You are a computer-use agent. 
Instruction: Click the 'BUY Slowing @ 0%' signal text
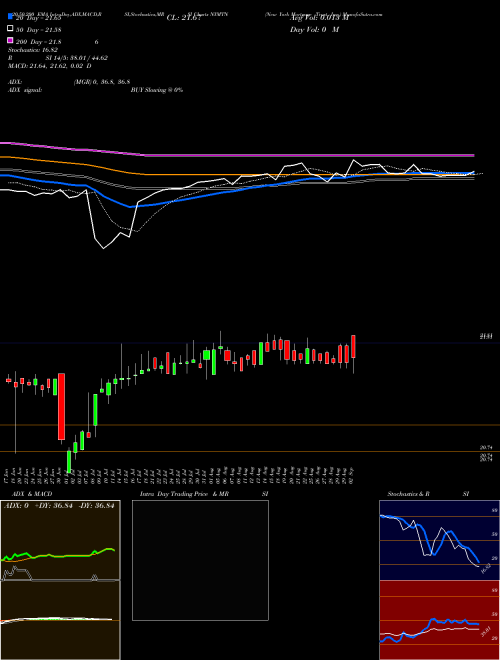tap(157, 90)
